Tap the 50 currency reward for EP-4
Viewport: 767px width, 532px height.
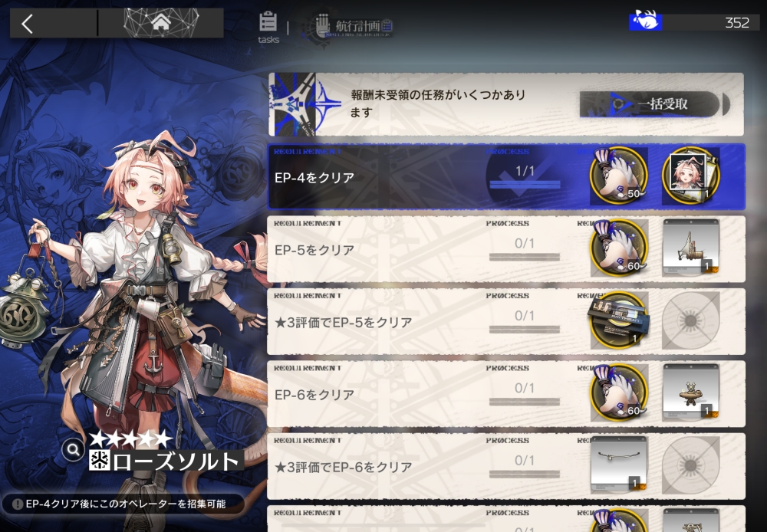tap(619, 176)
